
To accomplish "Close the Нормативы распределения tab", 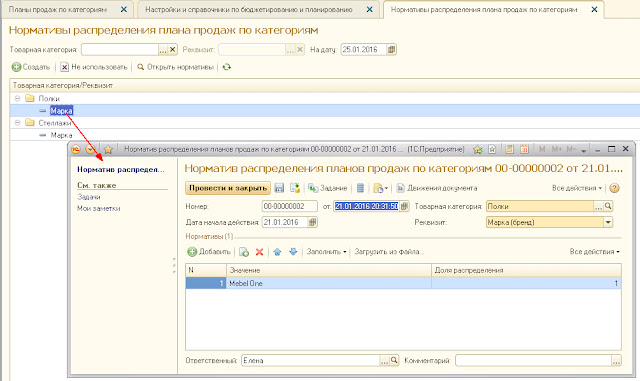I will point(595,9).
